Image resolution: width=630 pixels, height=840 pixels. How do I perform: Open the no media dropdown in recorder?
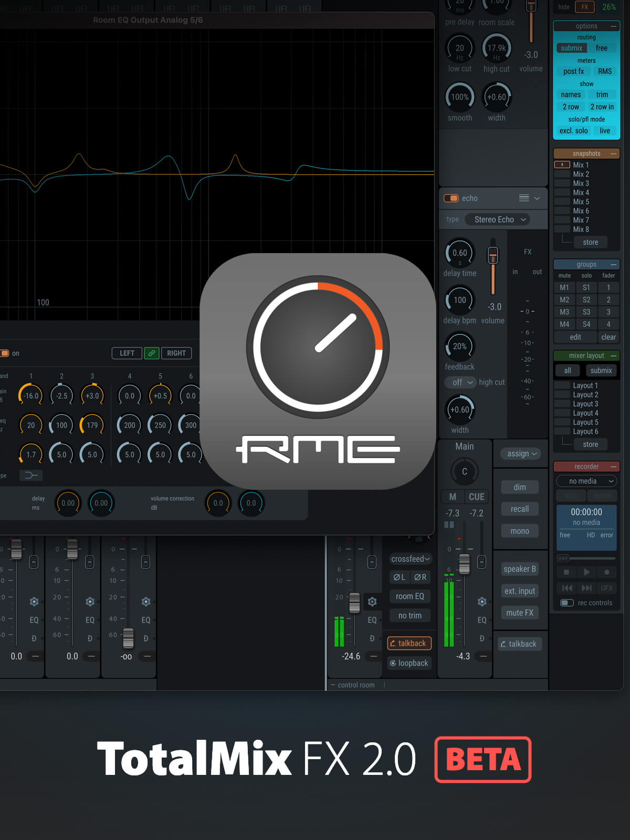pos(586,481)
